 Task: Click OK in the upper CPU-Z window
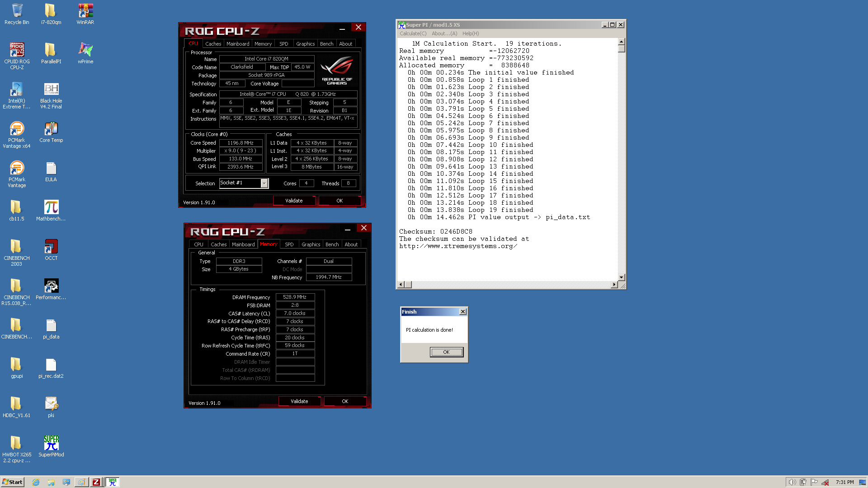coord(340,201)
